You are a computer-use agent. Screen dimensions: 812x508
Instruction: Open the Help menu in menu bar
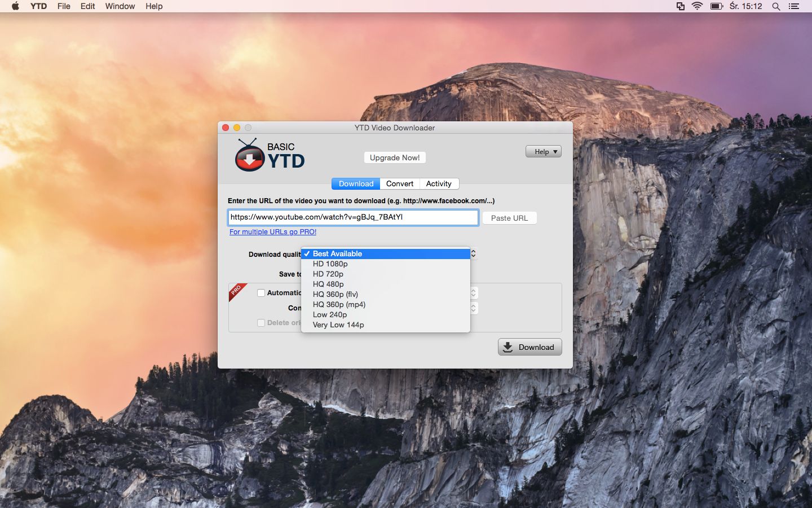click(154, 6)
